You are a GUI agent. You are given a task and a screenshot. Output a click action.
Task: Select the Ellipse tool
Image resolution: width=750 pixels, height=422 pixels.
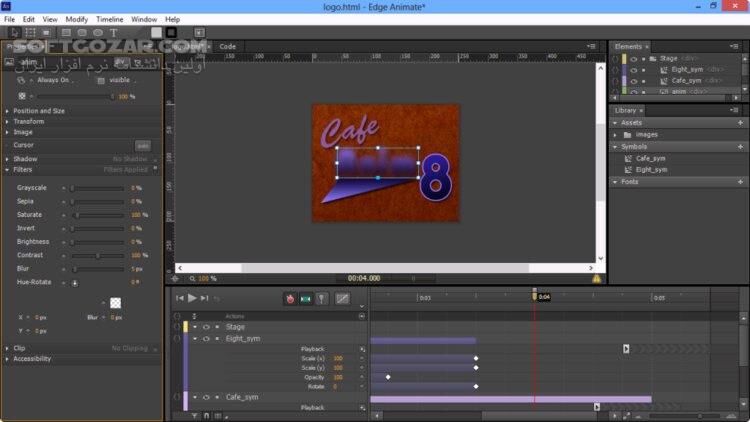click(98, 33)
